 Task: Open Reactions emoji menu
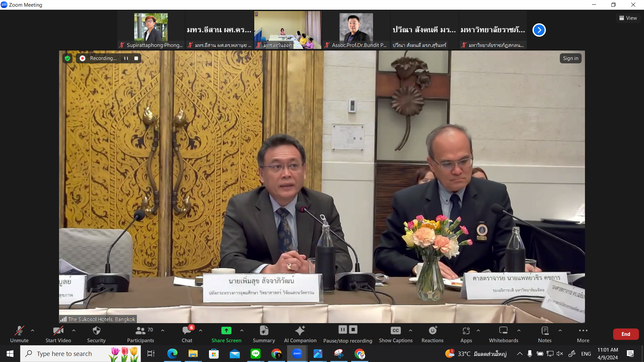point(433,334)
